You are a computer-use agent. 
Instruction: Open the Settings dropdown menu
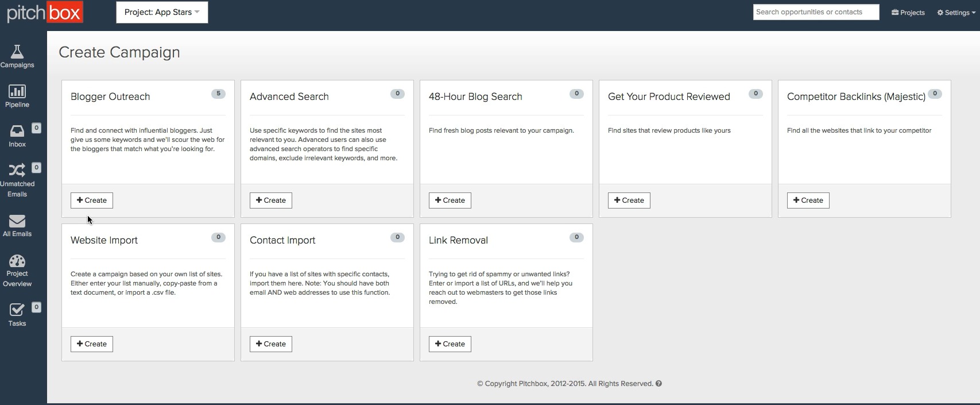[x=956, y=13]
